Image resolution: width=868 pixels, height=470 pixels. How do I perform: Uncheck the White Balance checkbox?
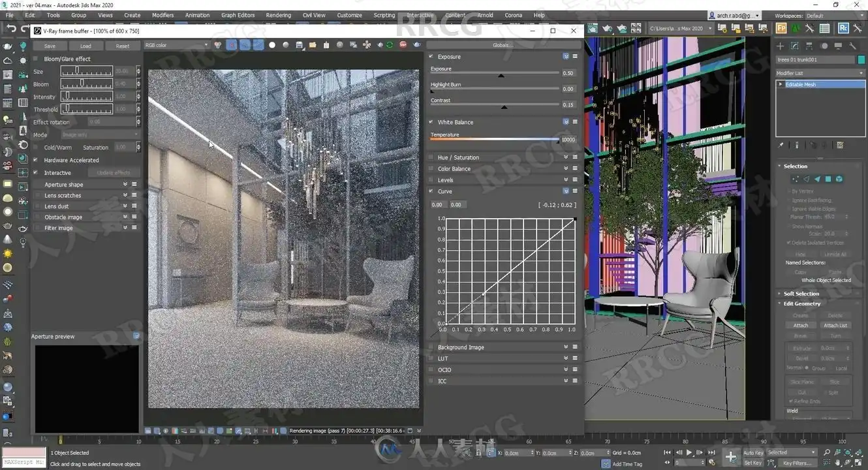(x=431, y=122)
